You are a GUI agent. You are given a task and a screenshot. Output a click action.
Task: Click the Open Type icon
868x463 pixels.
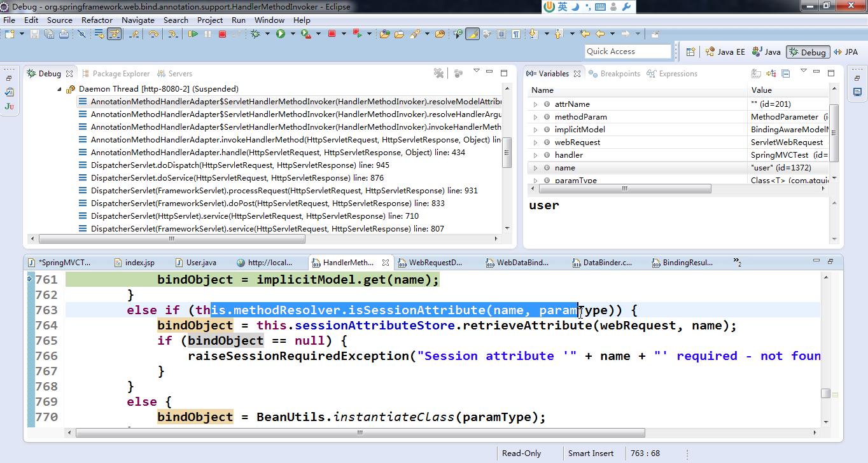pos(384,34)
